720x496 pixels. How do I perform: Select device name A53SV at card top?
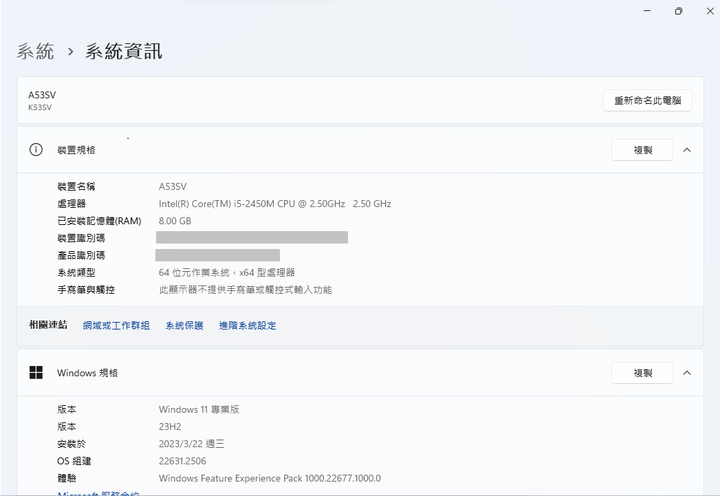click(x=42, y=95)
